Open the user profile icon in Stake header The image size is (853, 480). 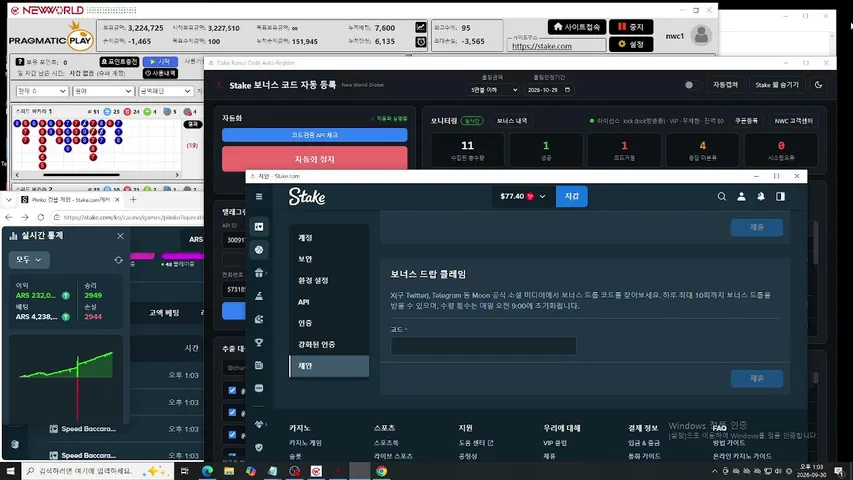pyautogui.click(x=741, y=196)
